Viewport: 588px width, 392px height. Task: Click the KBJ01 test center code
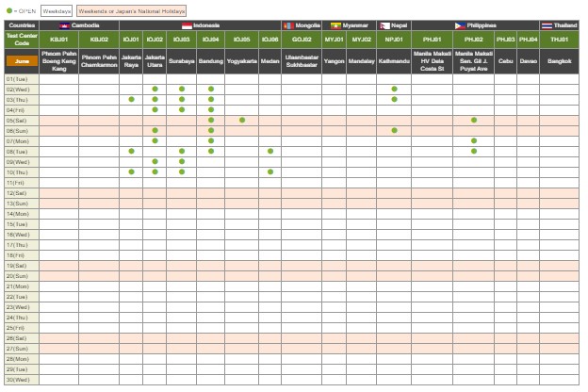pyautogui.click(x=58, y=40)
